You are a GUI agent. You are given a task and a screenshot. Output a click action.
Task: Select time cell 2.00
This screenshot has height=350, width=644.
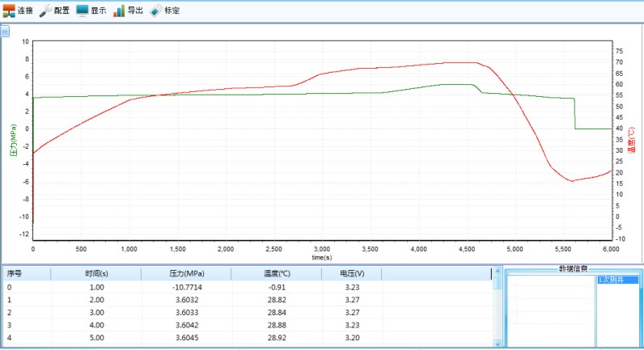tap(97, 300)
